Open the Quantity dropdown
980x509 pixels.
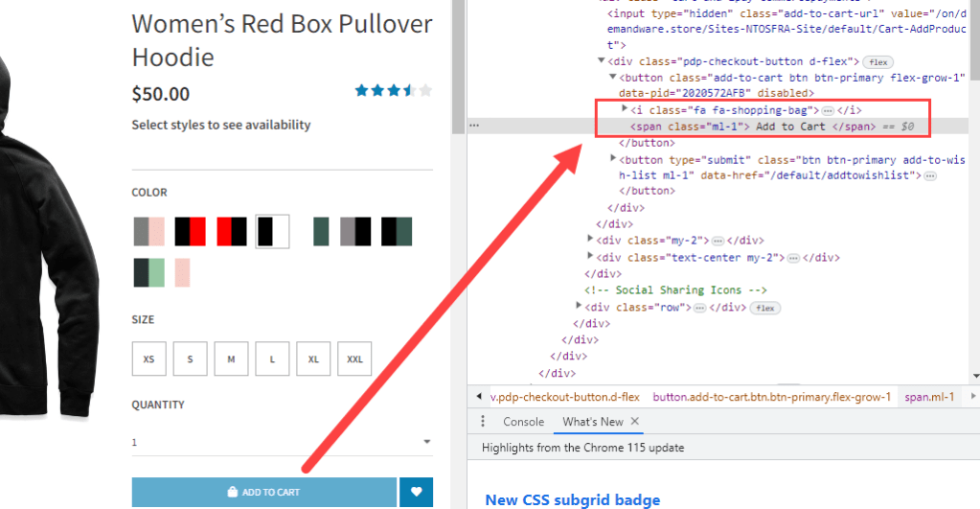[282, 442]
